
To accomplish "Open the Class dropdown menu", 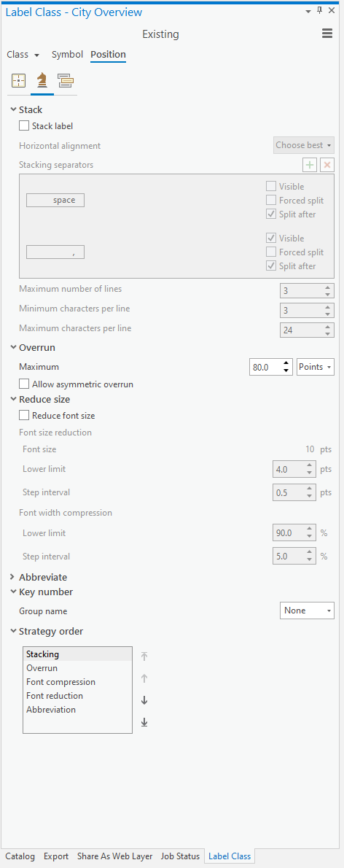I will [x=23, y=55].
